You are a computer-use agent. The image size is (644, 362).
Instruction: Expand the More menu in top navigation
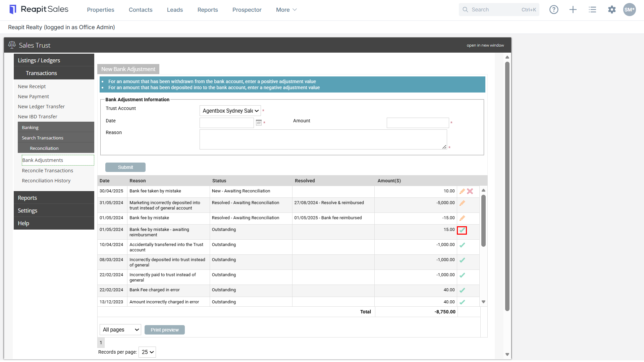[x=286, y=10]
